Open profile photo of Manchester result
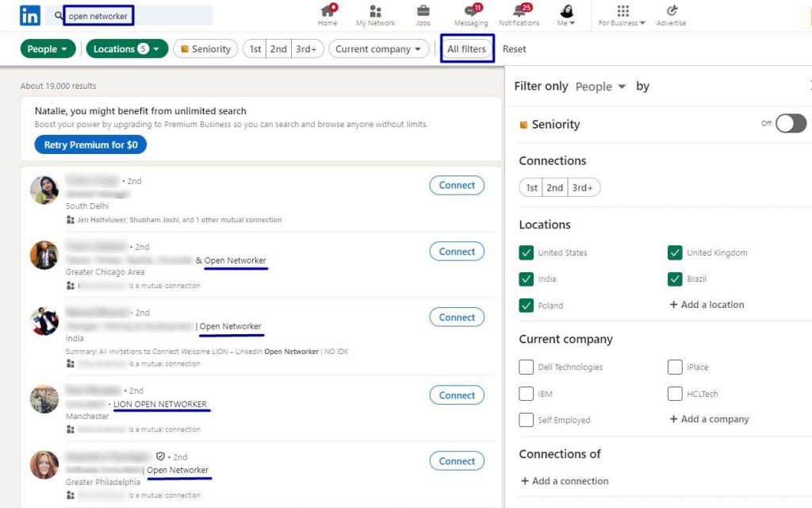 (44, 399)
